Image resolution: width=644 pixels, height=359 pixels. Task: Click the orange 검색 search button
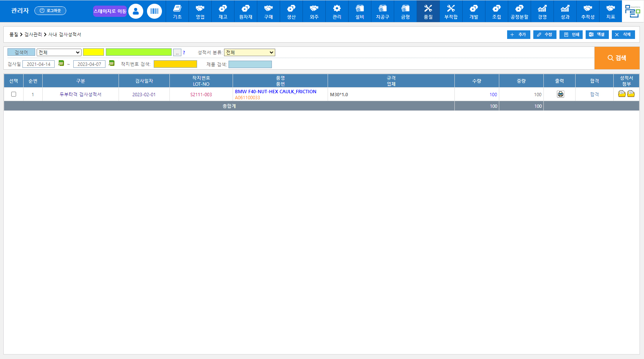tap(617, 58)
